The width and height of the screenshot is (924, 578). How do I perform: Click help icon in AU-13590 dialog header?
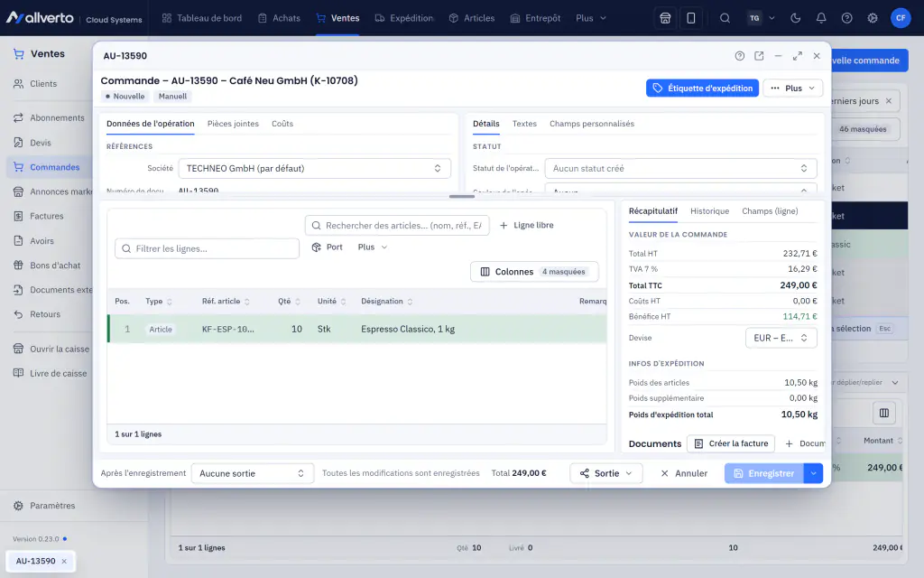tap(740, 56)
